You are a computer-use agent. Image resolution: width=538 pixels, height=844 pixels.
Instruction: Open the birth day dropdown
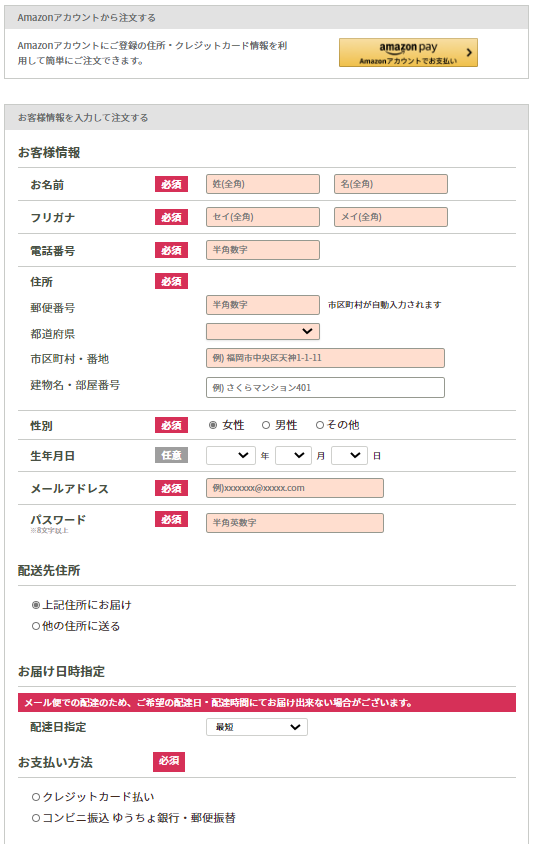(x=349, y=455)
